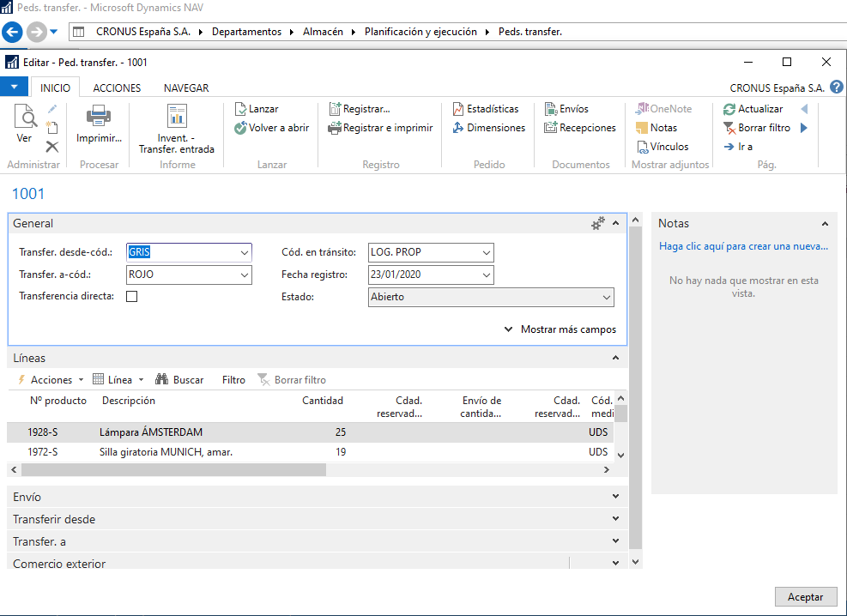Collapse the General section
Image resolution: width=847 pixels, height=616 pixels.
coord(616,223)
